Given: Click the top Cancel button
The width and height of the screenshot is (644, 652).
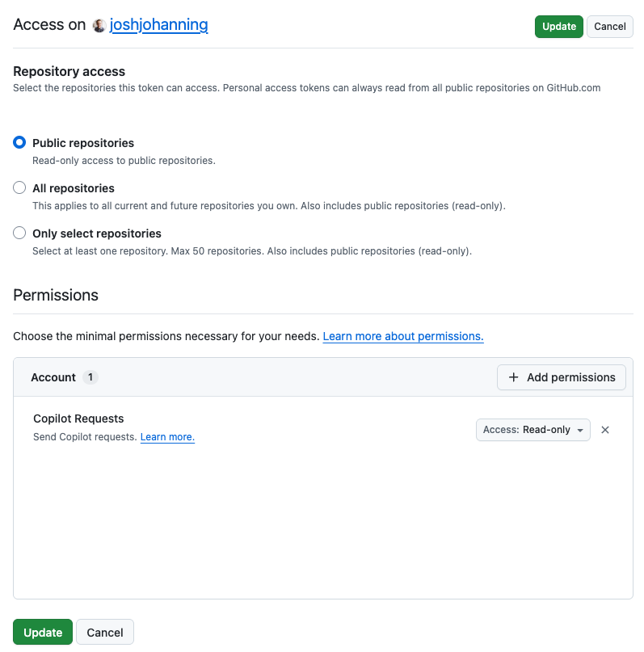Looking at the screenshot, I should 609,27.
